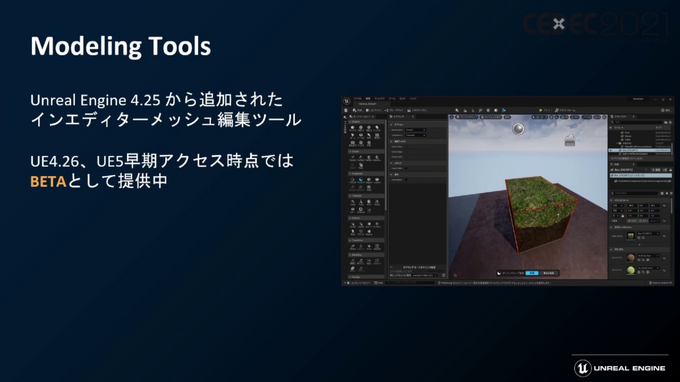
Task: Set mobility to Static in Details
Action: (x=632, y=221)
